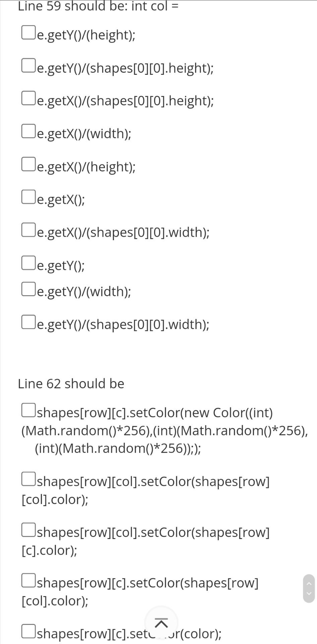The width and height of the screenshot is (317, 644).
Task: Click the Line 62 should be heading
Action: coord(71,383)
